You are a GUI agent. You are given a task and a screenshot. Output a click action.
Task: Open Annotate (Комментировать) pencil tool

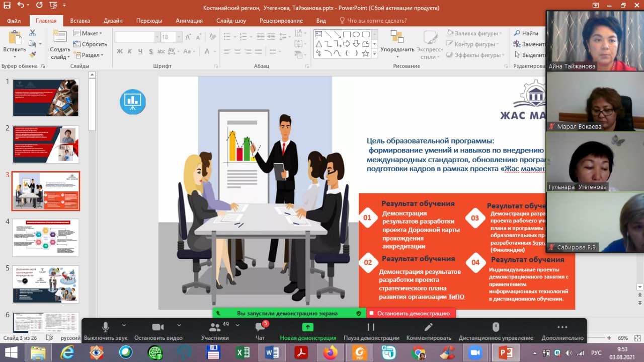click(428, 331)
